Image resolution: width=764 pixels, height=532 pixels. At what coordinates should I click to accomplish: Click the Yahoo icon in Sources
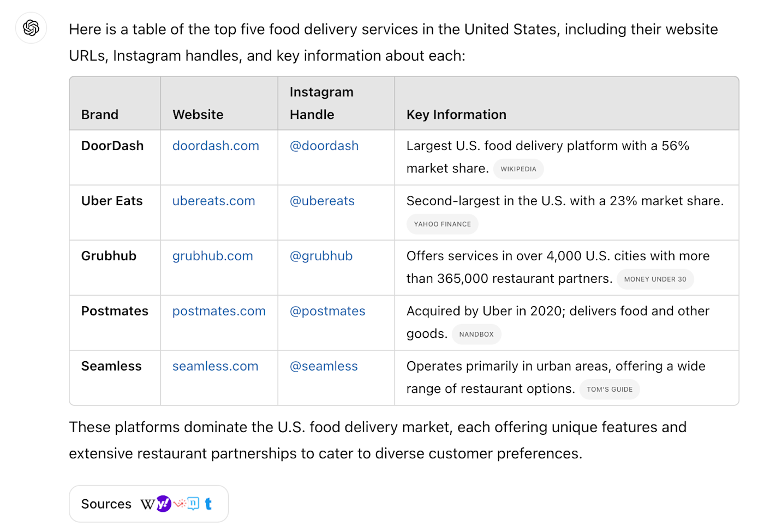(x=163, y=504)
